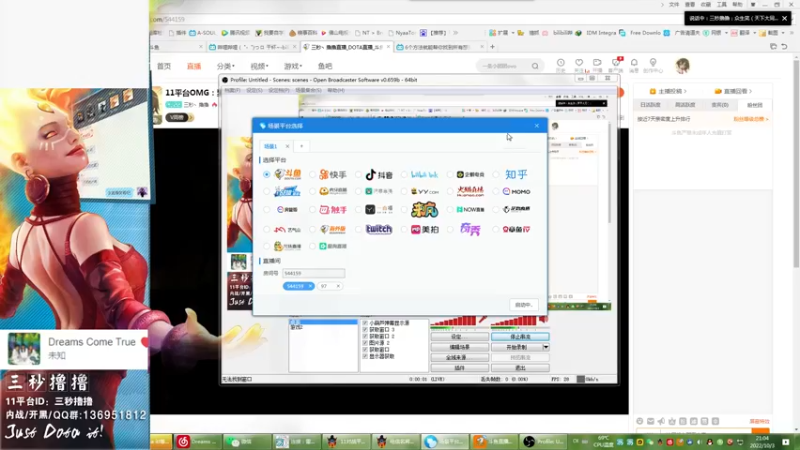Click the Meipai 美拍 logo

pyautogui.click(x=424, y=230)
